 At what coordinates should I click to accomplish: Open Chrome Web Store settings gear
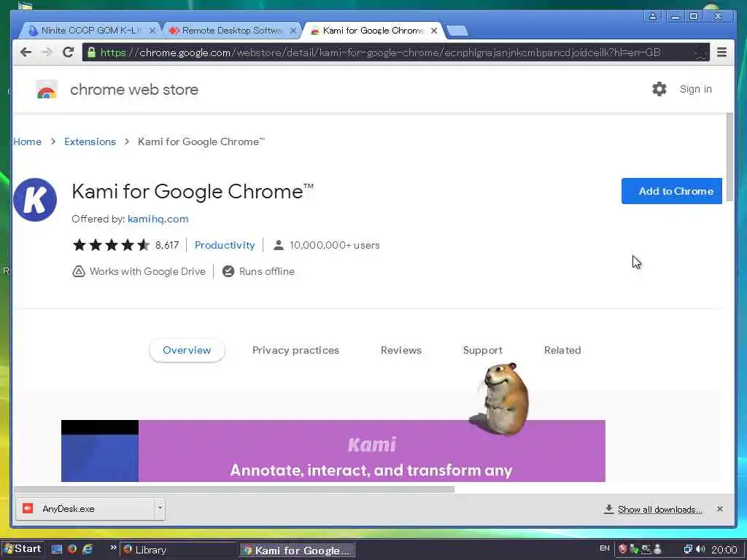click(x=659, y=89)
